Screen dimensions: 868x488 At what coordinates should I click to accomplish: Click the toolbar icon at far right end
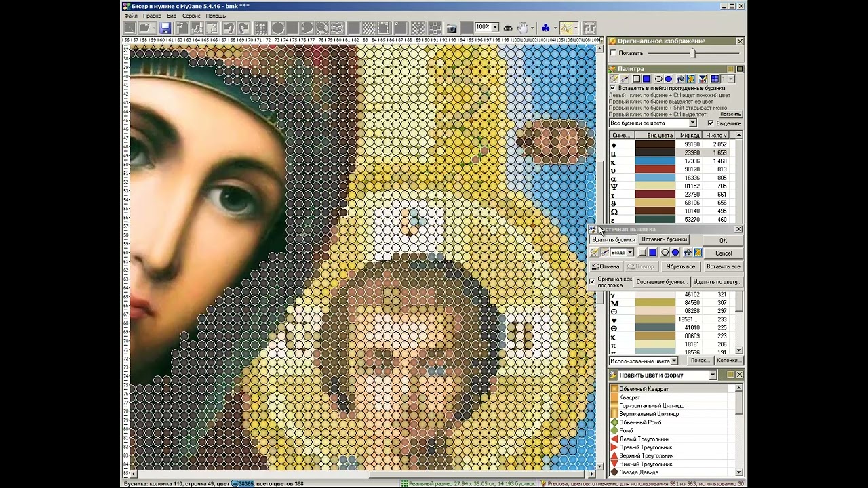pyautogui.click(x=589, y=28)
